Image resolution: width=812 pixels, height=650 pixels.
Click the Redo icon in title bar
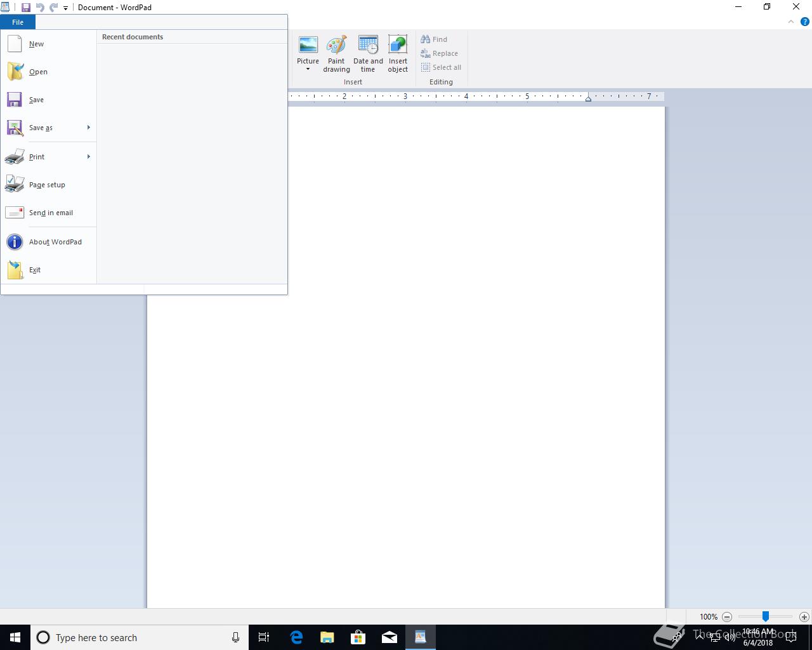[x=54, y=8]
